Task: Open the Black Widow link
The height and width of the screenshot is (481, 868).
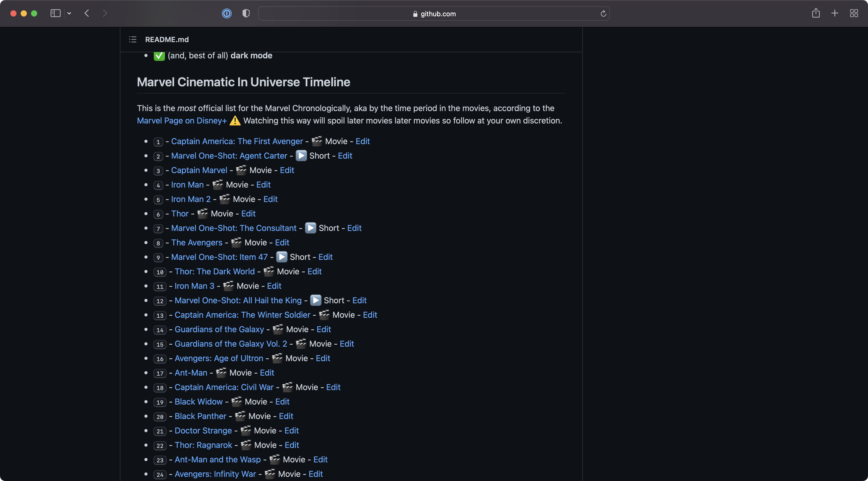Action: [x=198, y=402]
